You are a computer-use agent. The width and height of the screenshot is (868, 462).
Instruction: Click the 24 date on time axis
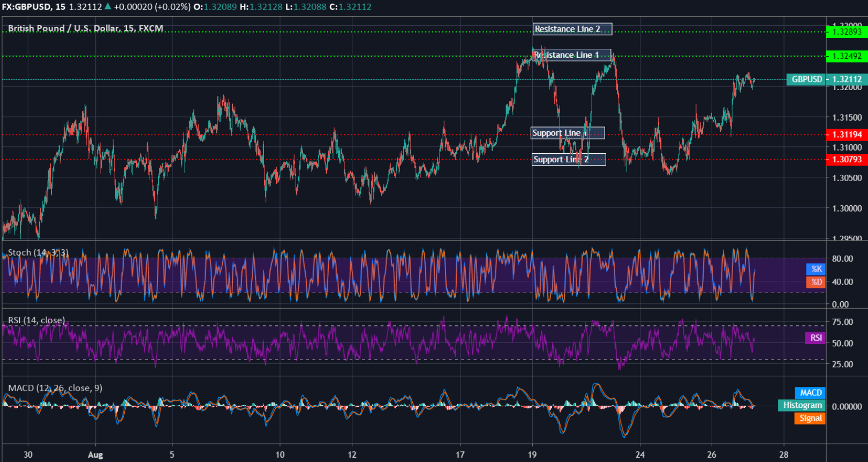click(640, 454)
